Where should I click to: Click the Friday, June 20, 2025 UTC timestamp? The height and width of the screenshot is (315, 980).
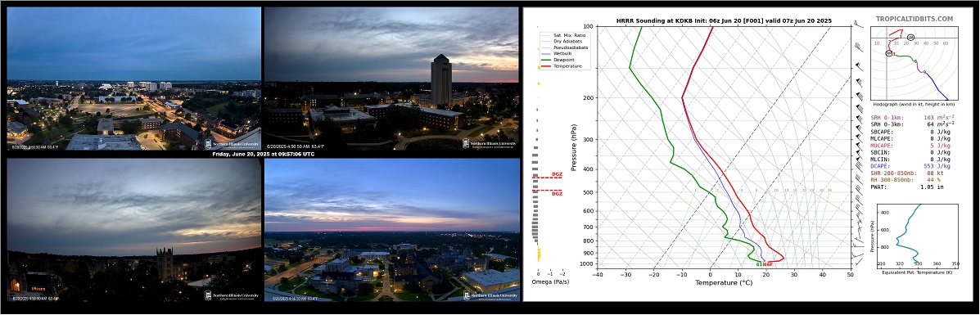[x=263, y=154]
